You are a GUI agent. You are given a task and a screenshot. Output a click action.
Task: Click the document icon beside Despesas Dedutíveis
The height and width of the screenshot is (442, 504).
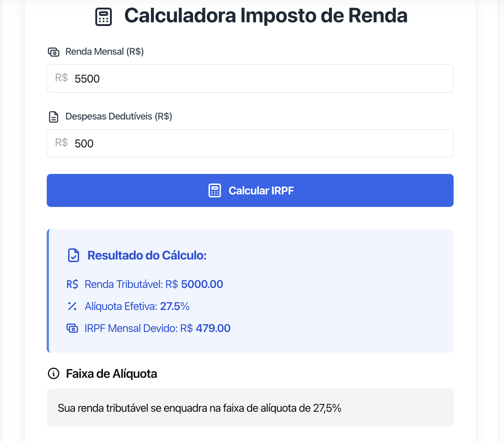pyautogui.click(x=54, y=117)
